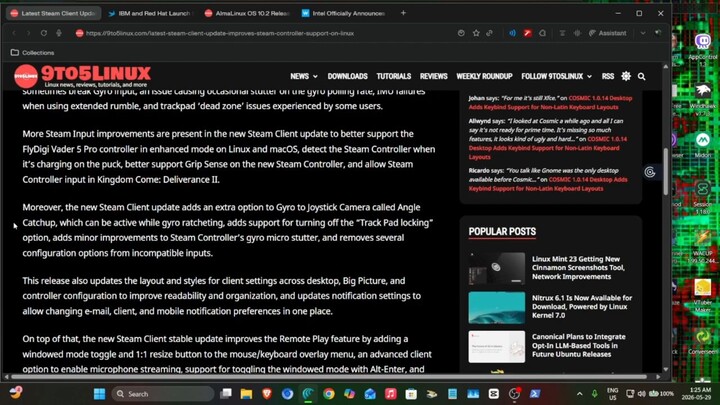The height and width of the screenshot is (405, 720).
Task: Open the Assistant panel
Action: point(608,33)
